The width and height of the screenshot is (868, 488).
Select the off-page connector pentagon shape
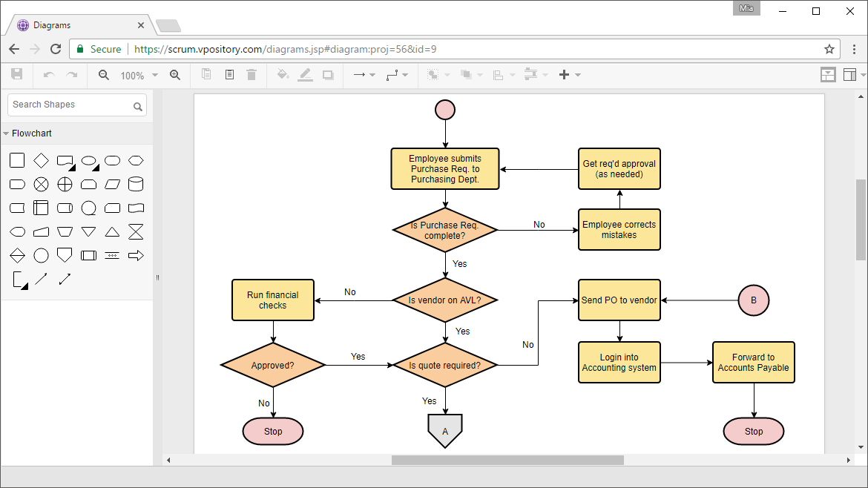click(65, 255)
